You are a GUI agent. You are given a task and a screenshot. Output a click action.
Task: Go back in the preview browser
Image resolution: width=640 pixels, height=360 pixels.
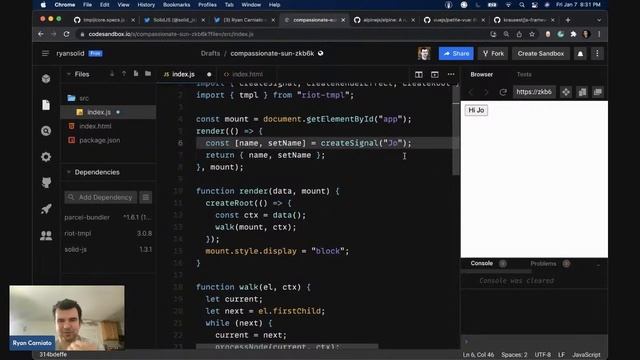[471, 92]
